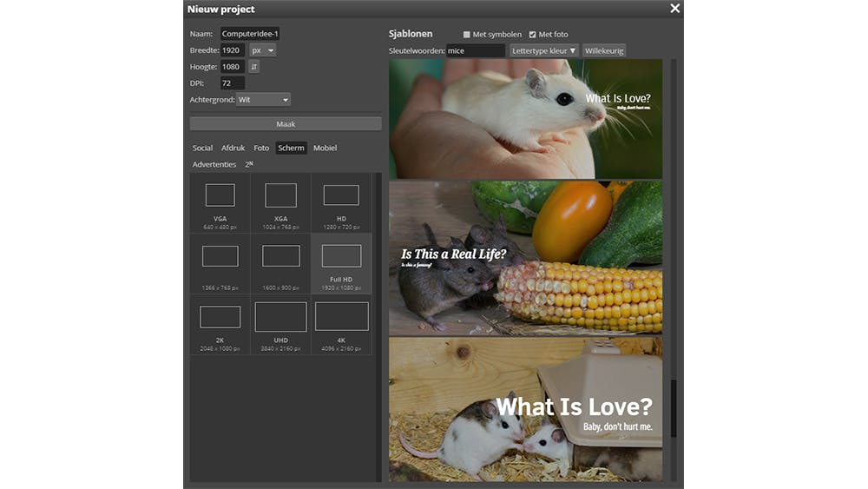Open the Mobiel presets tab
The width and height of the screenshot is (868, 489).
pyautogui.click(x=325, y=148)
